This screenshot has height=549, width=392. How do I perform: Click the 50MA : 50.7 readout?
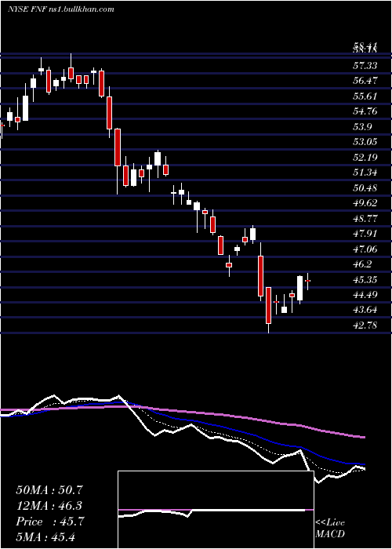(x=49, y=490)
